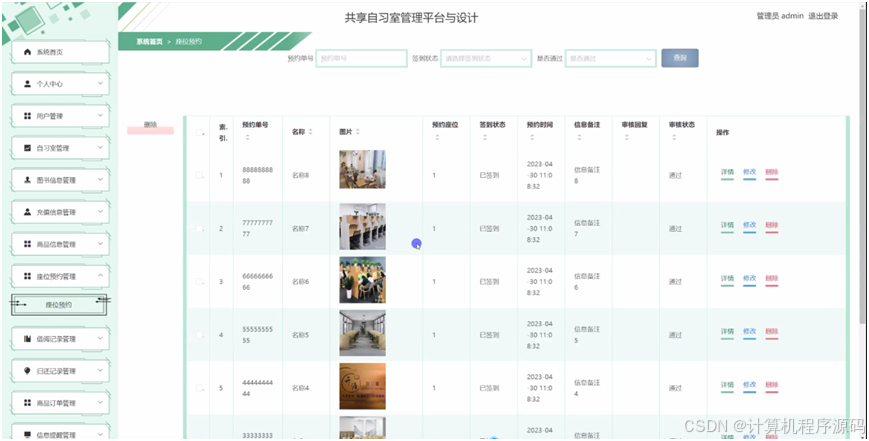Sort table by 审核回复 column arrows
The height and width of the screenshot is (441, 869).
[627, 137]
